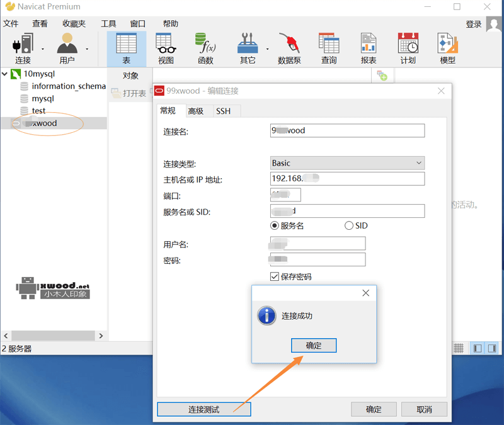Click the 主机名或 IP 地址 field
504x425 pixels.
click(347, 179)
